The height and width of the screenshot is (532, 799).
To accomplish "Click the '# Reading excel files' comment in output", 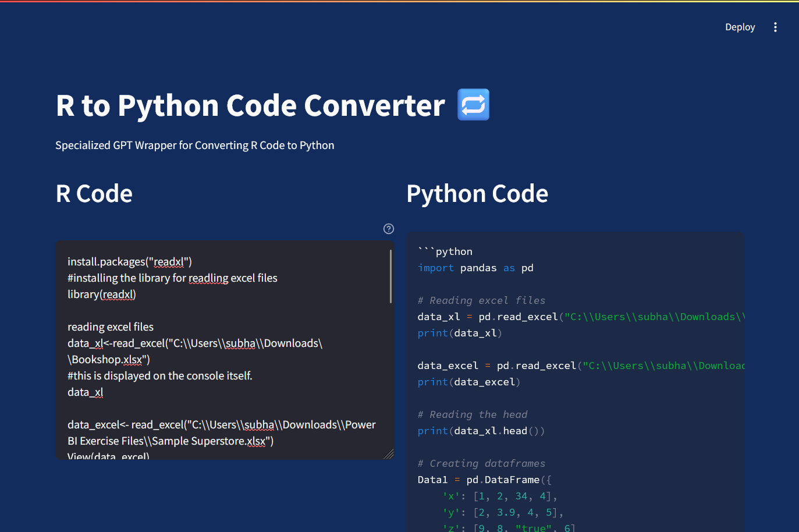I will [481, 300].
